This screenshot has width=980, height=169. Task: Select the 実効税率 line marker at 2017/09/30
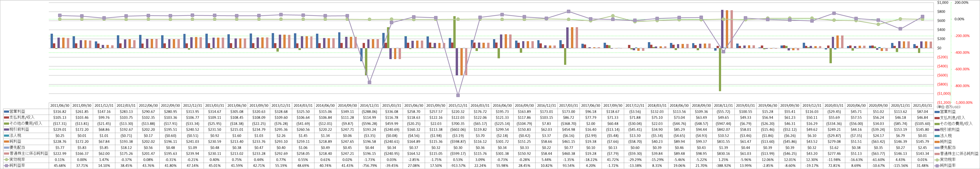point(613,16)
